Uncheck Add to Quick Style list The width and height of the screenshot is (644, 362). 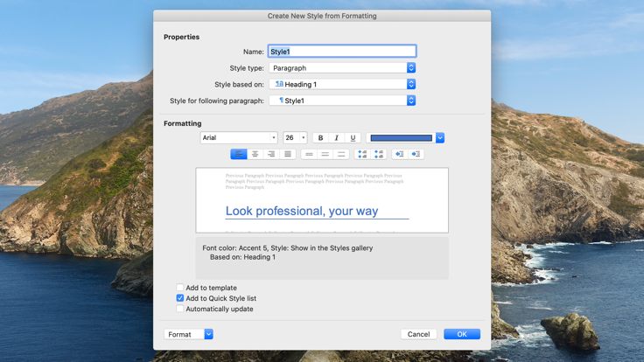click(180, 298)
